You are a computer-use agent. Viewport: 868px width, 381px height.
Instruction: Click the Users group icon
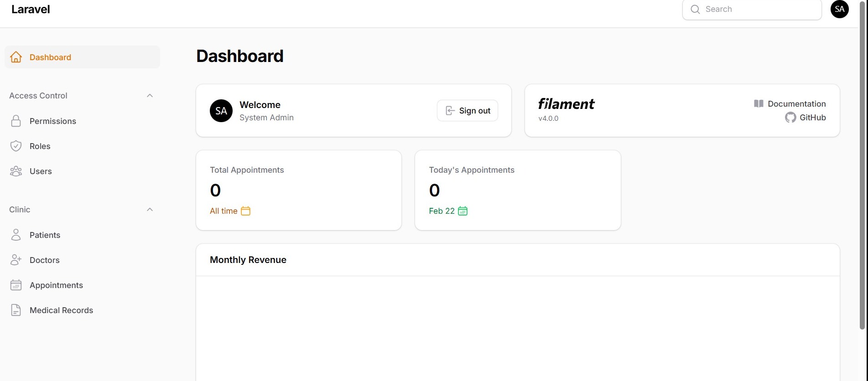(16, 171)
